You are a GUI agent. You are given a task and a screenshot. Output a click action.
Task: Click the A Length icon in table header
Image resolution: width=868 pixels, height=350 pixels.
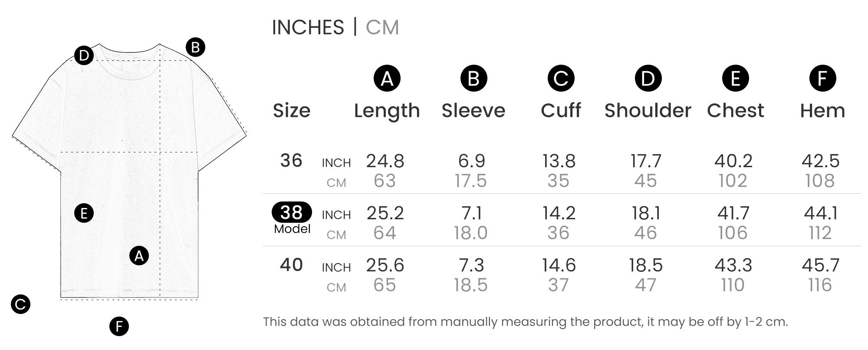[387, 79]
